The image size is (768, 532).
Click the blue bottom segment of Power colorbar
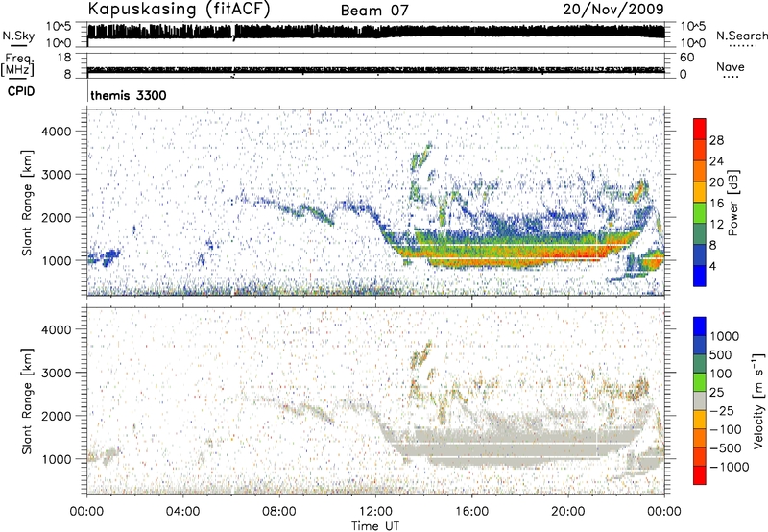pyautogui.click(x=700, y=276)
